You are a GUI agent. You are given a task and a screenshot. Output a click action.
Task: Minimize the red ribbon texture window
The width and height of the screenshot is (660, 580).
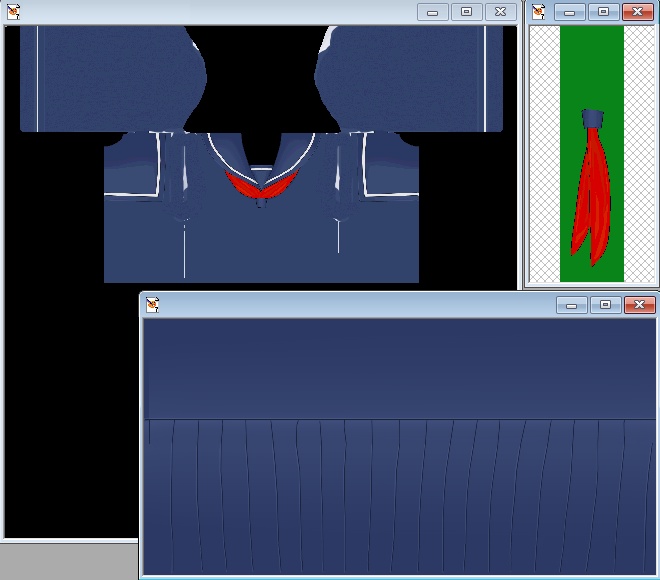(570, 12)
